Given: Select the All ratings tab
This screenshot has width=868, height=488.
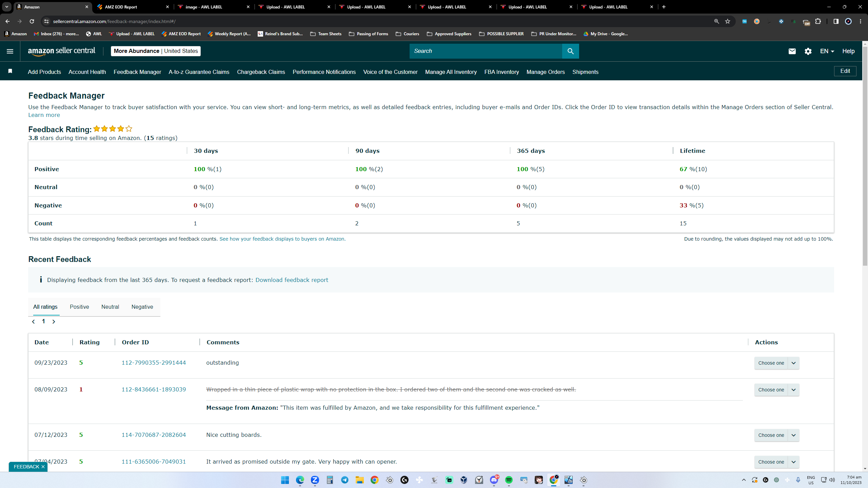Looking at the screenshot, I should click(45, 307).
